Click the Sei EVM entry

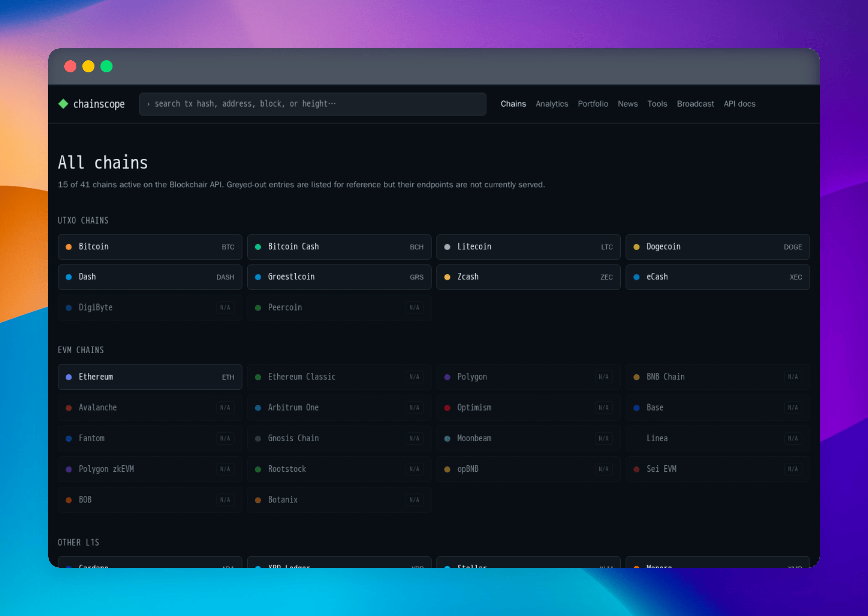(718, 469)
